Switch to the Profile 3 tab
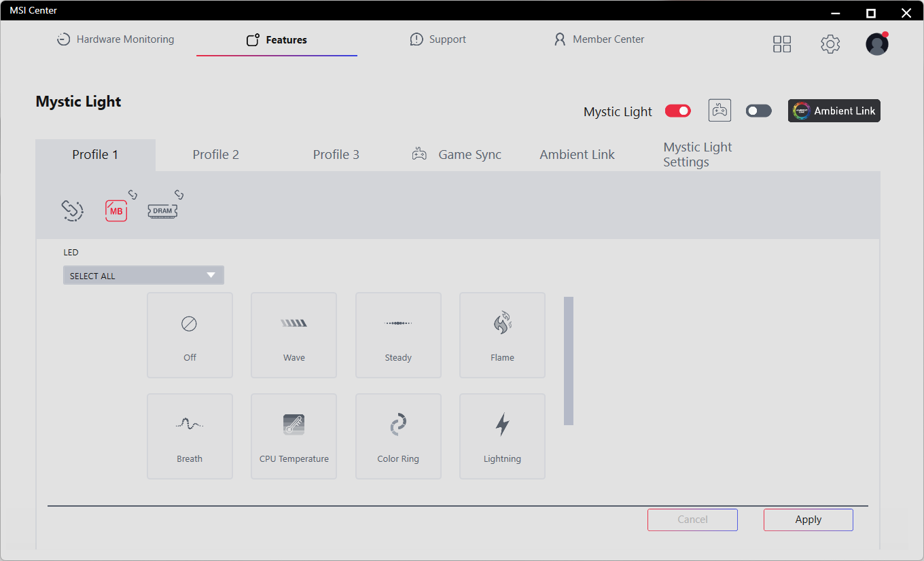 coord(336,155)
